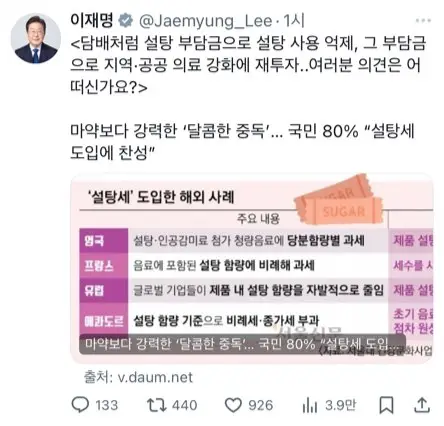
Task: Like the tweet with the heart icon
Action: [233, 405]
